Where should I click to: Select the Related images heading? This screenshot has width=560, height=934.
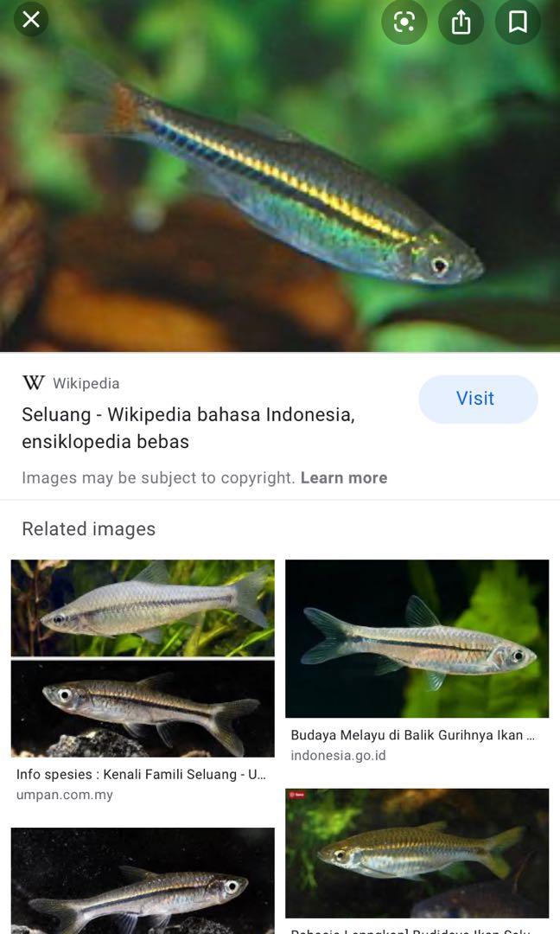tap(89, 529)
